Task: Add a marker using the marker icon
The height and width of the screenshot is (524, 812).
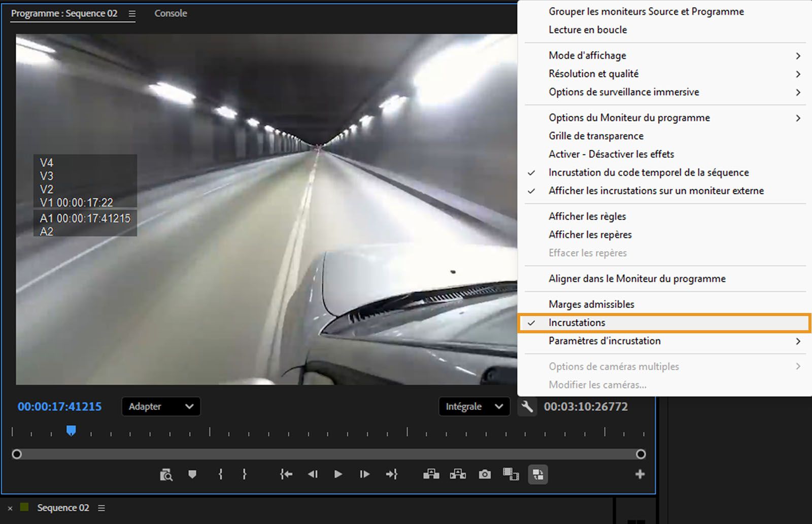Action: [x=192, y=474]
